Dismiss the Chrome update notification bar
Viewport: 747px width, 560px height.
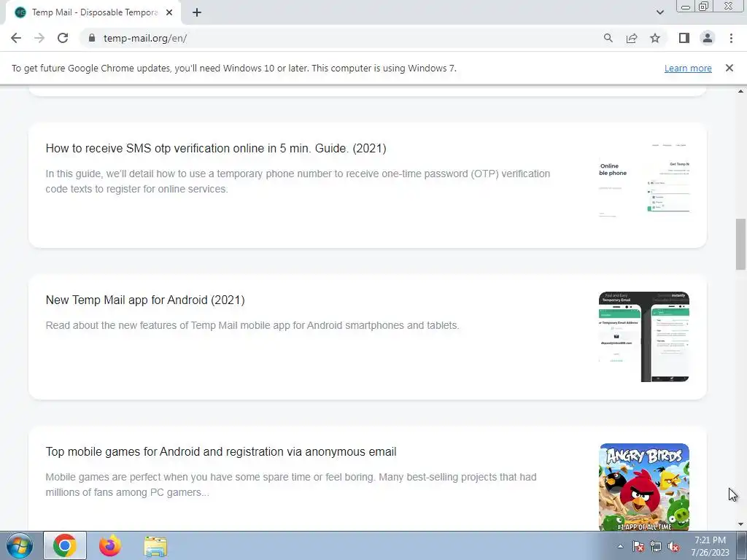729,68
